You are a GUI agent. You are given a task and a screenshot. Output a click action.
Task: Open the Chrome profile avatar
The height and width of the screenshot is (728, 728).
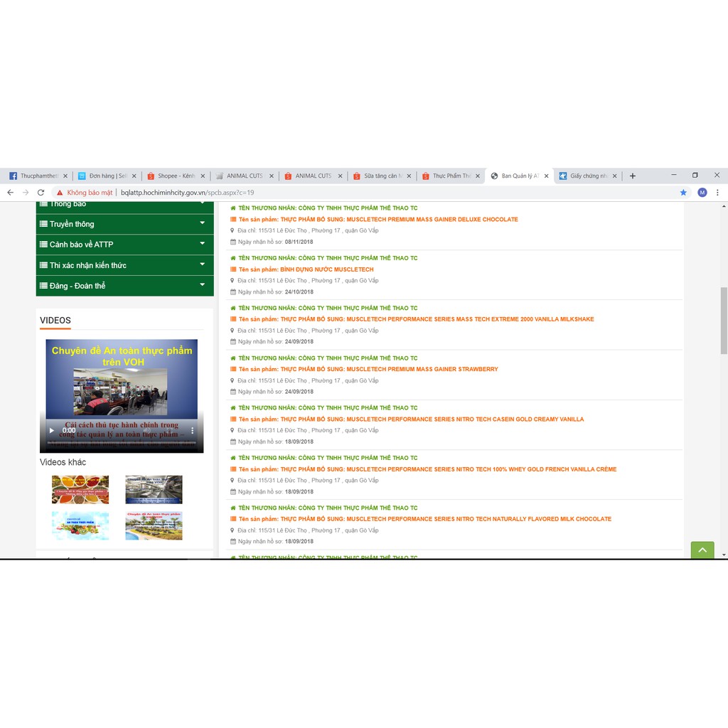[702, 193]
